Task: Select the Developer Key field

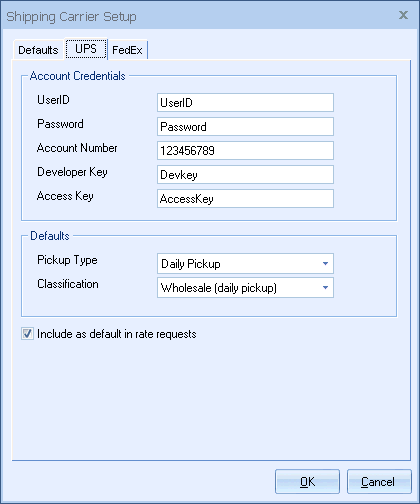Action: tap(245, 175)
